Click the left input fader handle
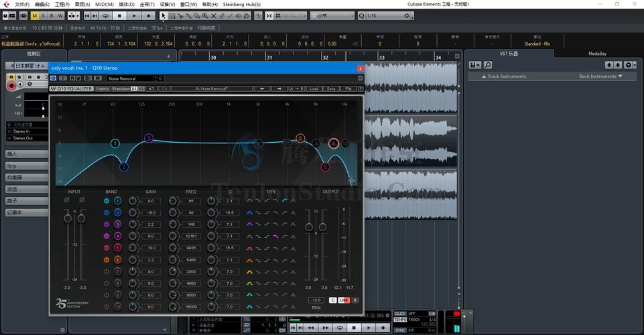The height and width of the screenshot is (335, 644). 68,219
